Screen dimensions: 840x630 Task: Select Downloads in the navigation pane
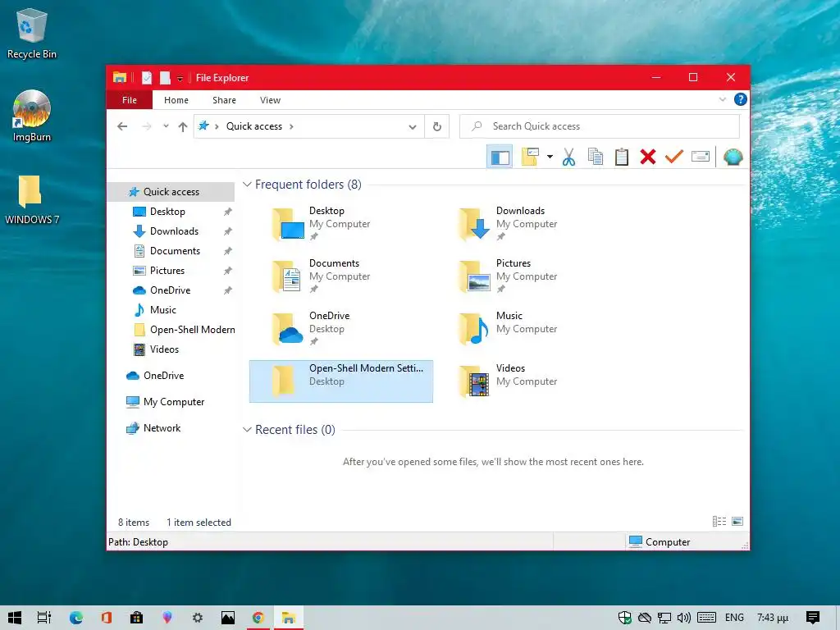click(x=174, y=231)
